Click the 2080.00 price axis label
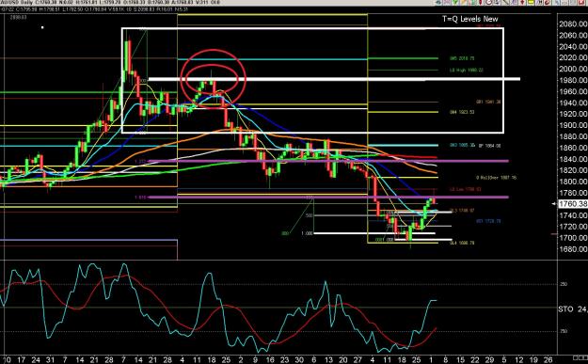Image resolution: width=588 pixels, height=364 pixels. click(573, 24)
